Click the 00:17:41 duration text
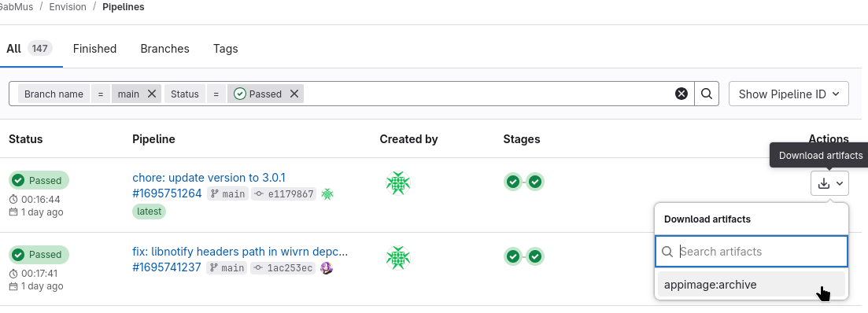 [39, 273]
